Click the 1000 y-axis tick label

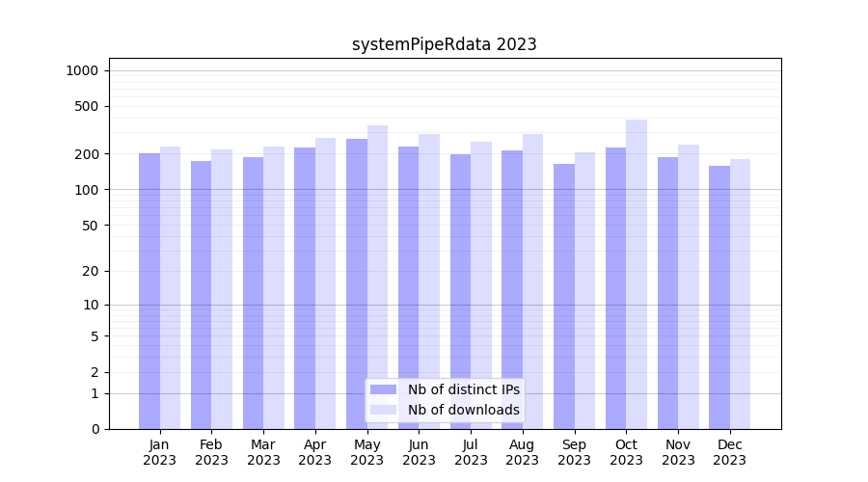point(82,70)
